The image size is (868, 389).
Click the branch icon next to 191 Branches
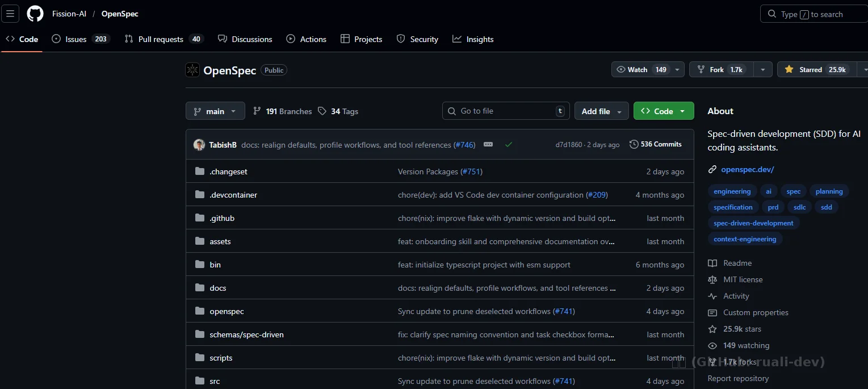(x=258, y=111)
